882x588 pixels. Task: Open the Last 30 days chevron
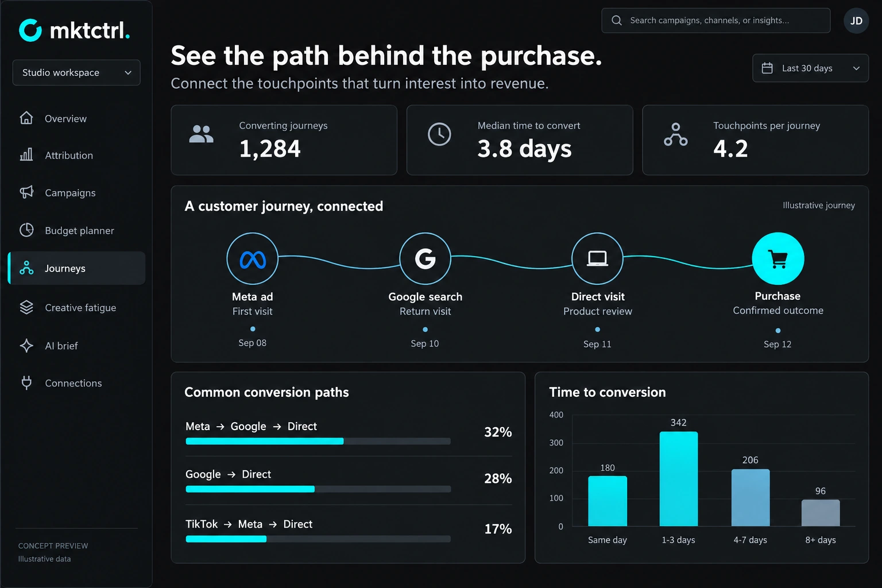coord(856,68)
